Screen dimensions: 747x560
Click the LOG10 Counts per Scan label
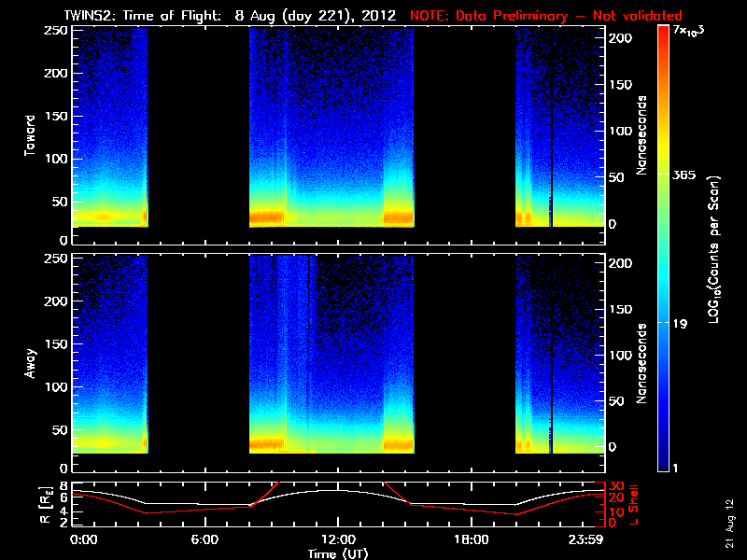point(714,249)
